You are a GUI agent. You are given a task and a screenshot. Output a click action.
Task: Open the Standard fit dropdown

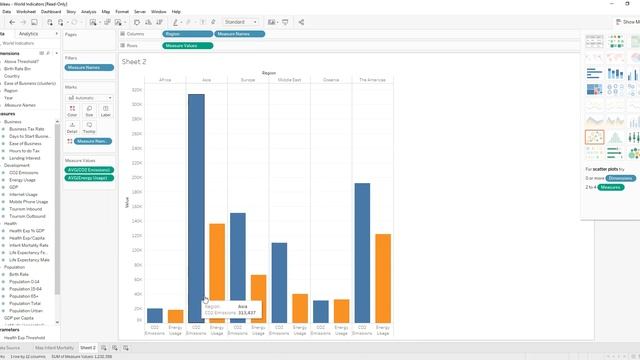[x=241, y=22]
